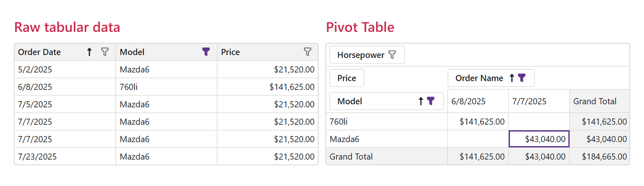
Task: Click the Horsepower filter field button
Action: point(367,55)
